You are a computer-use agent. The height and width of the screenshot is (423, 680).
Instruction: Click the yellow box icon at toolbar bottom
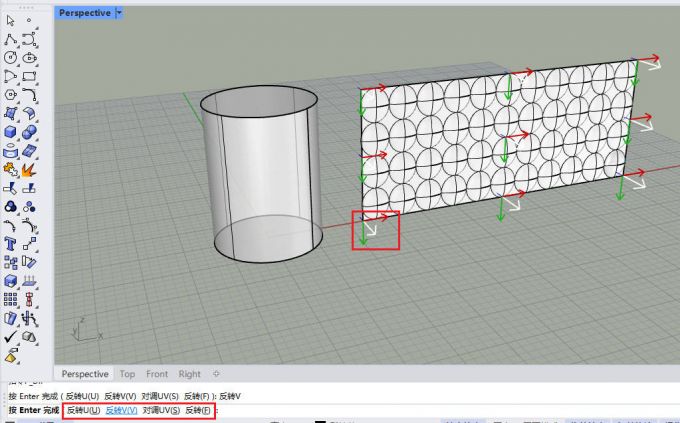tap(11, 355)
